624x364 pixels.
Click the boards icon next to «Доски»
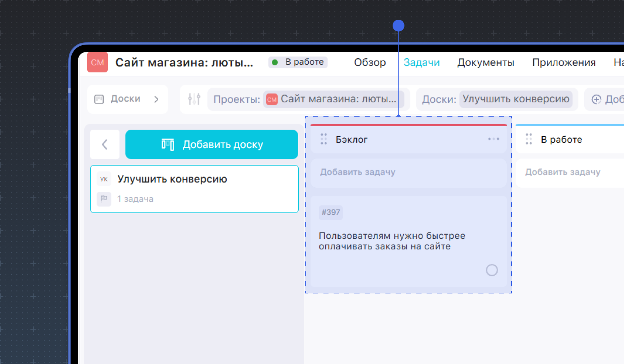(99, 99)
